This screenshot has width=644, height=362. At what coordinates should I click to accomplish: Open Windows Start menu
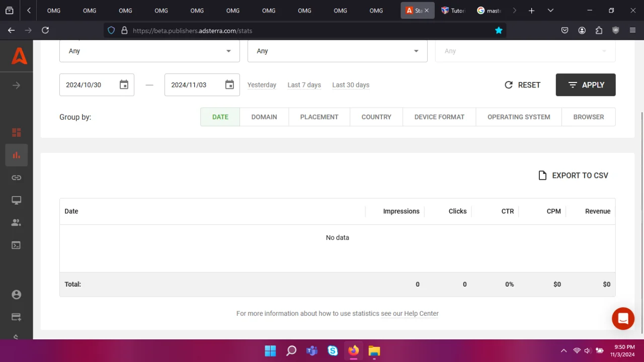point(270,350)
